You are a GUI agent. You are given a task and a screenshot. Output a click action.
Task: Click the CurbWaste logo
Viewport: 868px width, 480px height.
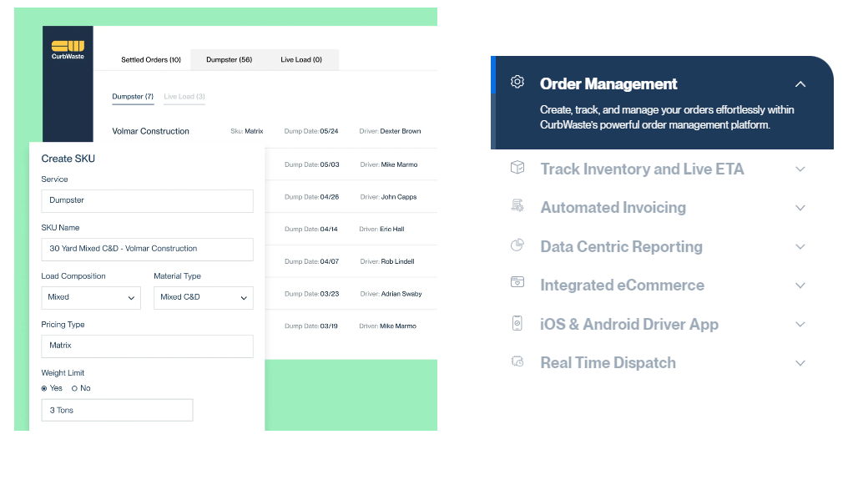(x=68, y=49)
